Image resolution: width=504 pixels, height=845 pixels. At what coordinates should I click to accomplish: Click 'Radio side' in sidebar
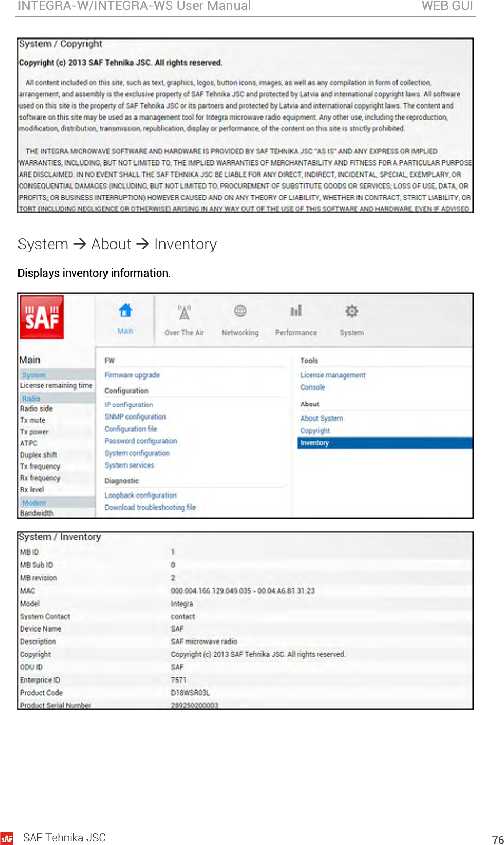click(x=36, y=409)
